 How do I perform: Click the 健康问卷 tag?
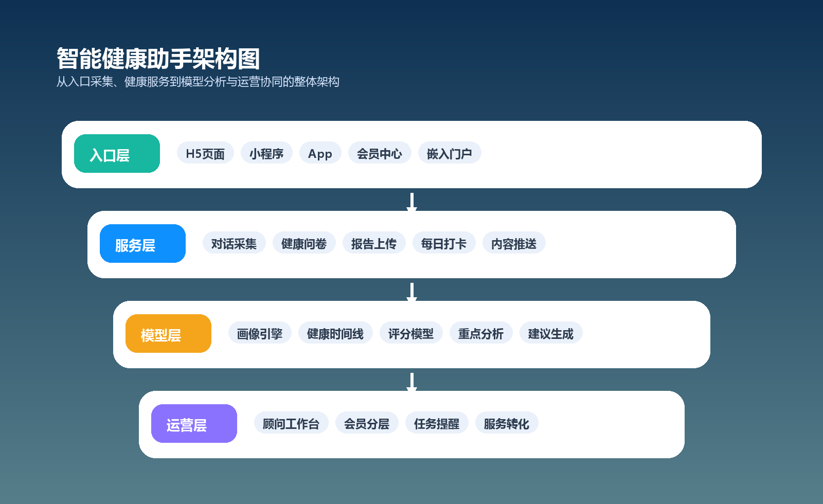tap(304, 243)
